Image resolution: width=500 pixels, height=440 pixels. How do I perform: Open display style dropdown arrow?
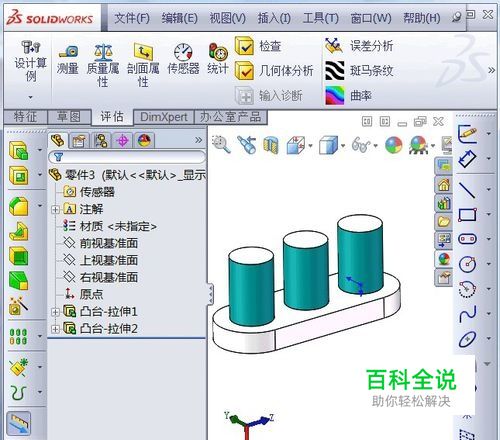pyautogui.click(x=343, y=146)
